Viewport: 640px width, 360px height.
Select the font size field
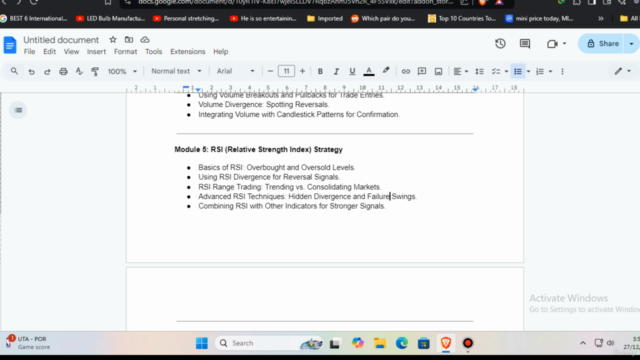tap(286, 71)
